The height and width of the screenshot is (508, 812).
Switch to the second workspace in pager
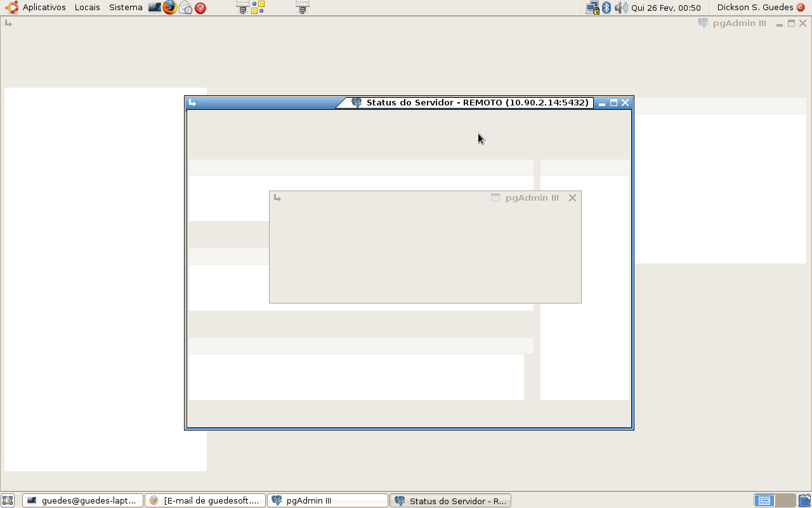(x=785, y=500)
